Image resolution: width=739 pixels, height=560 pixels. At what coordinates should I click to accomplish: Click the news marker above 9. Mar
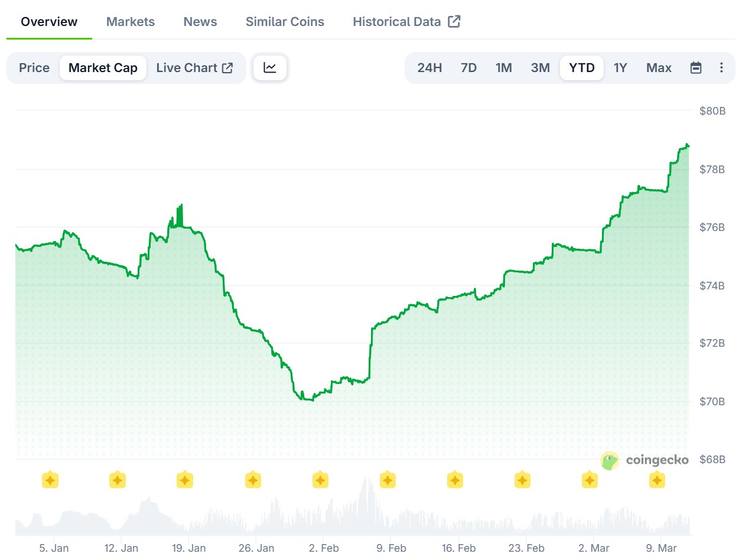(657, 480)
